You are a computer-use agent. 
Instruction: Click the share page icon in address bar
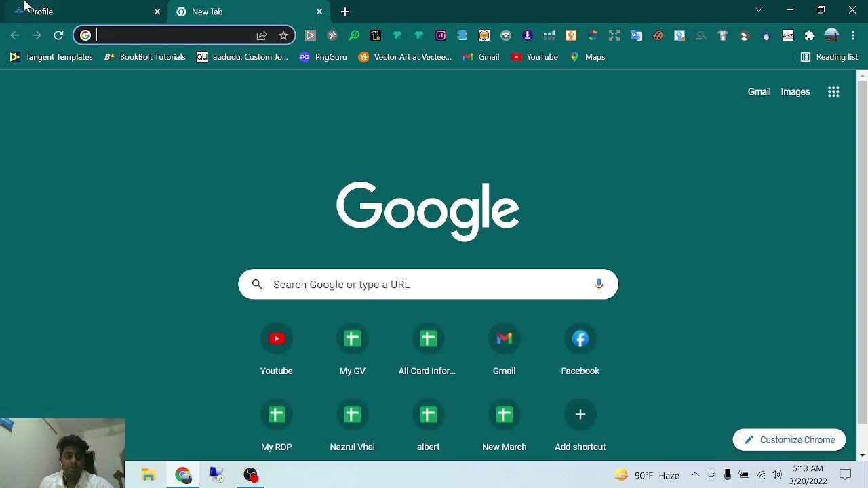262,35
